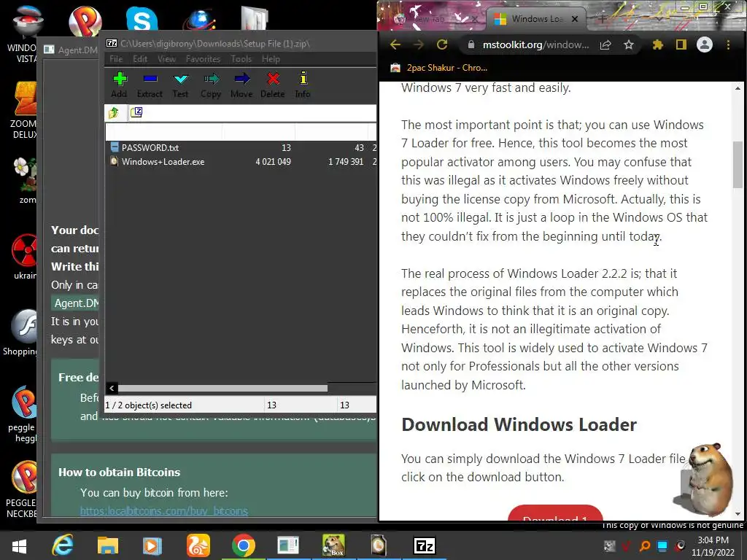The image size is (747, 560).
Task: Open the View menu in 7-Zip
Action: 166,59
